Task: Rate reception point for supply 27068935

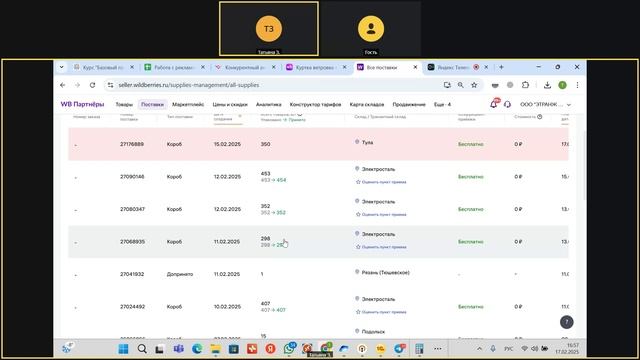Action: coord(381,247)
